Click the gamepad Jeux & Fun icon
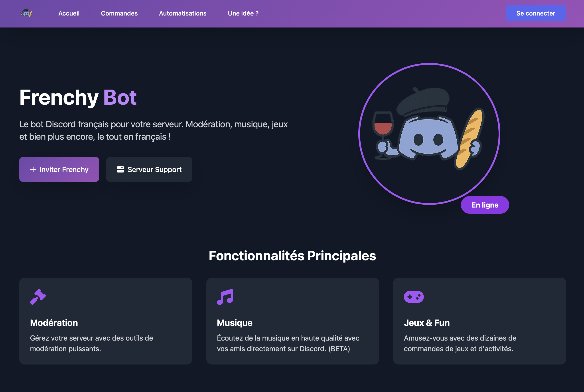The width and height of the screenshot is (584, 392). pyautogui.click(x=414, y=297)
